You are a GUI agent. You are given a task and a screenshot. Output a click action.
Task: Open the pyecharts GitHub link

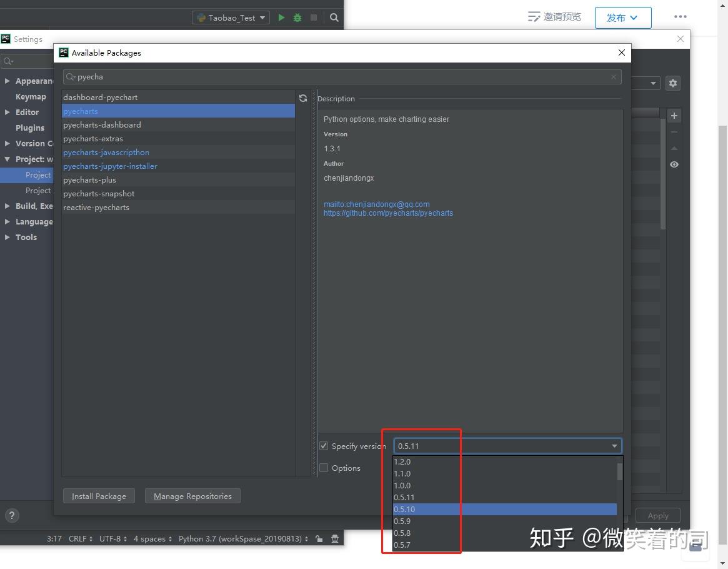[x=388, y=213]
